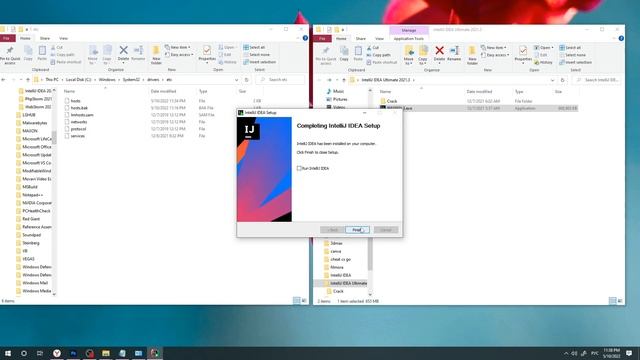The width and height of the screenshot is (640, 360).
Task: Click Cut in right IntelliJ window ribbon
Action: point(373,48)
